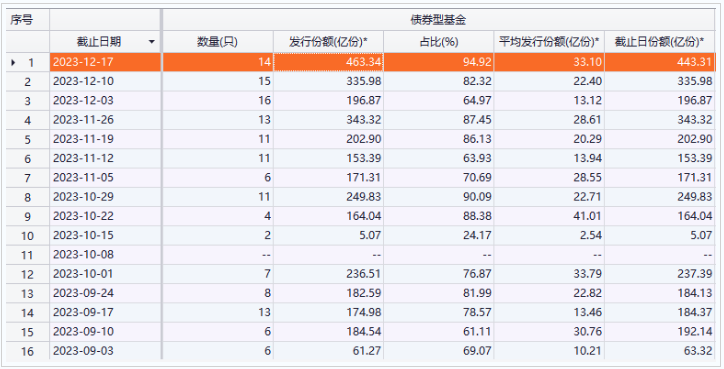Click closing share cell 192.14

coord(659,332)
